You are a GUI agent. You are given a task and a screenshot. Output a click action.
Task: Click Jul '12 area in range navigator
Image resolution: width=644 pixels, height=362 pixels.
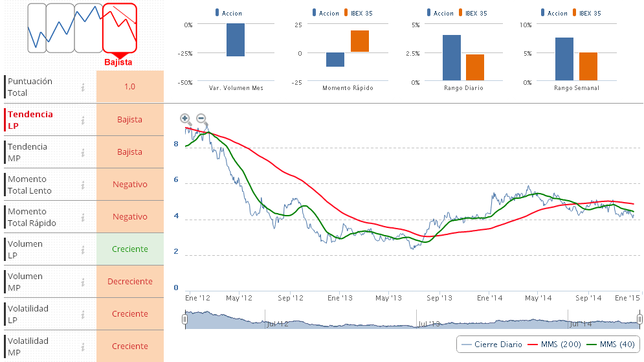coord(277,324)
